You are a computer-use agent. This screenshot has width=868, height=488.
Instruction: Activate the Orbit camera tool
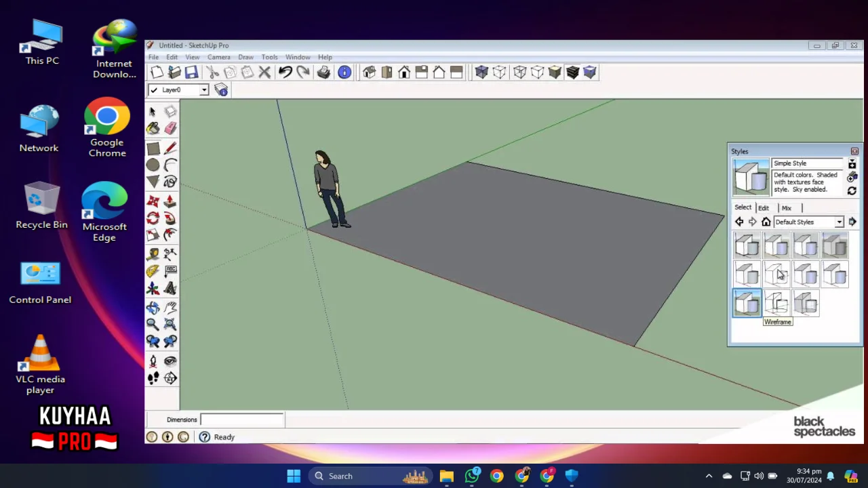(x=153, y=308)
